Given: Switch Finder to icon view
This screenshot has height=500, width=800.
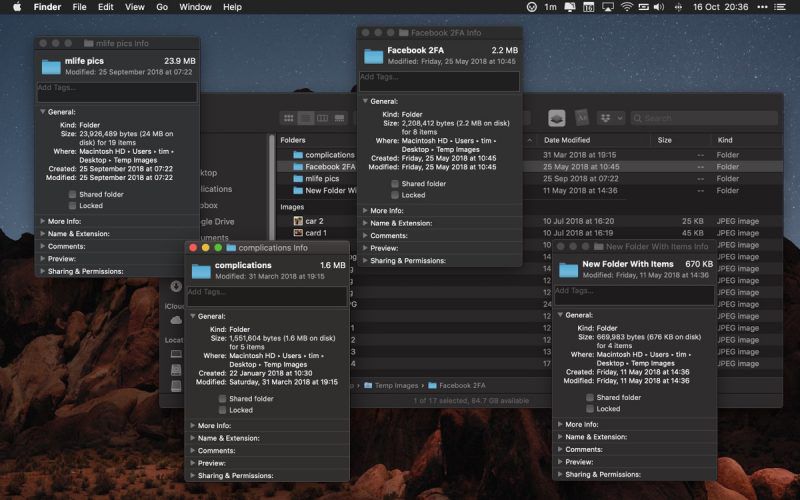Looking at the screenshot, I should (x=289, y=118).
